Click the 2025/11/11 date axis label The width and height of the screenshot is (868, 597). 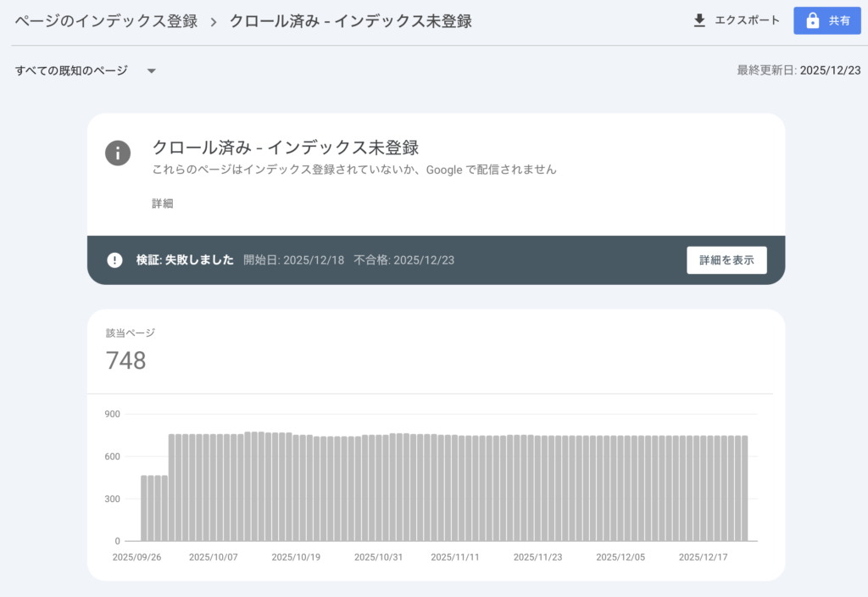(x=455, y=557)
